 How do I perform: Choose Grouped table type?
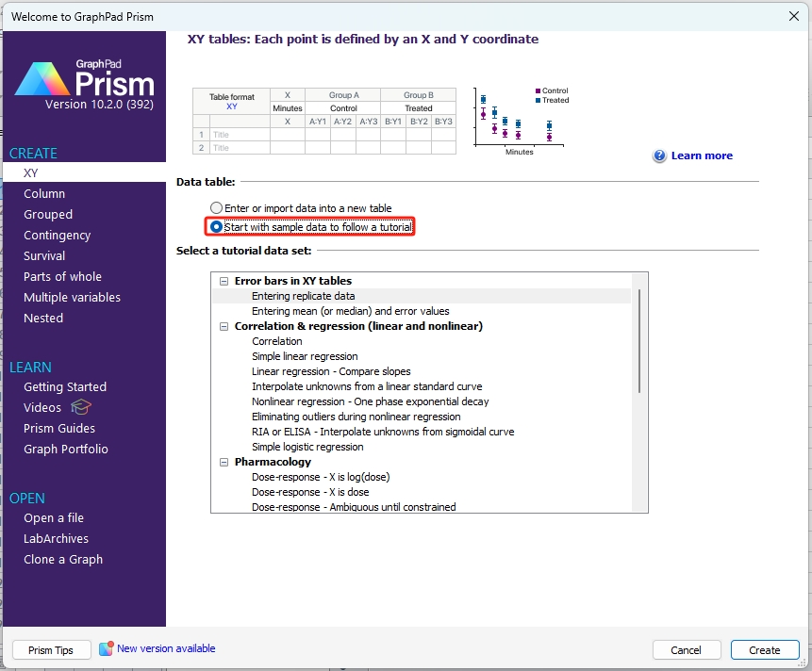[48, 214]
